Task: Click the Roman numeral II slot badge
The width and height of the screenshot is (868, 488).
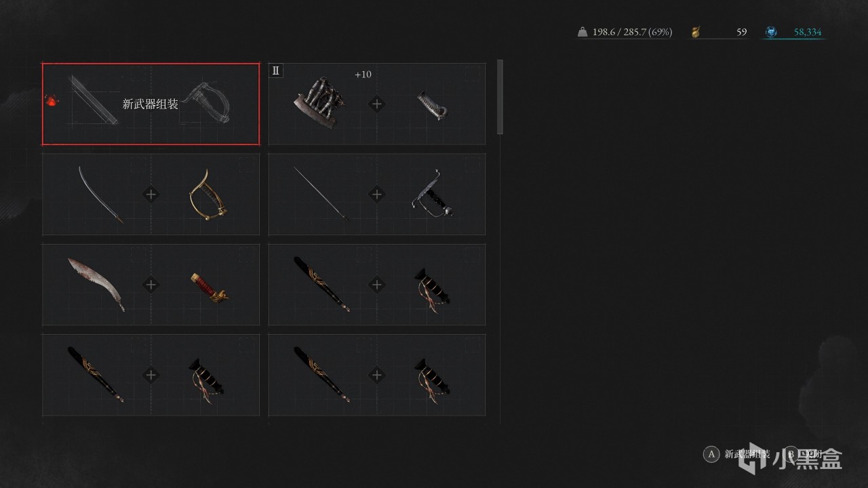Action: pyautogui.click(x=276, y=70)
